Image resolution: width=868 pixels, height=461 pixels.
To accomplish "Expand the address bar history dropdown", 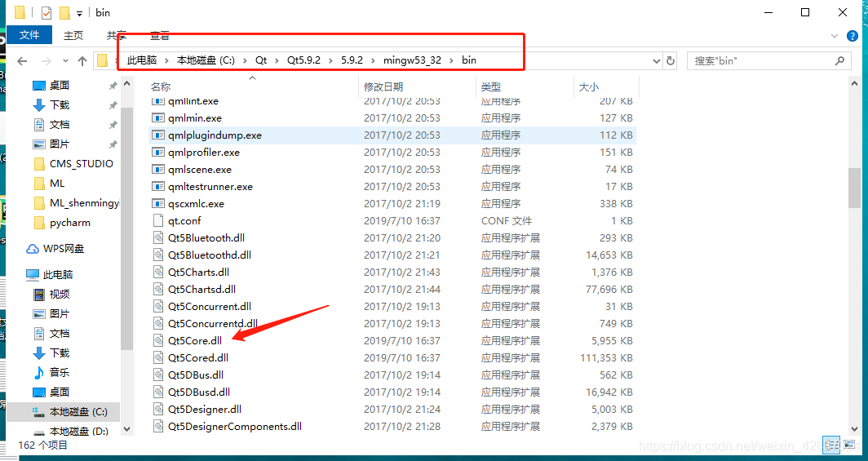I will [x=657, y=61].
